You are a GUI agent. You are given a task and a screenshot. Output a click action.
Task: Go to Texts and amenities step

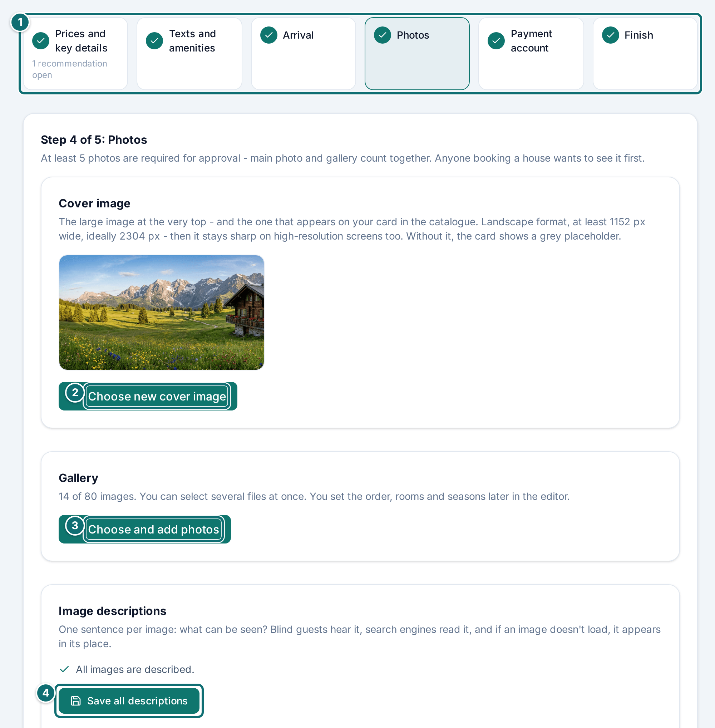pos(189,54)
